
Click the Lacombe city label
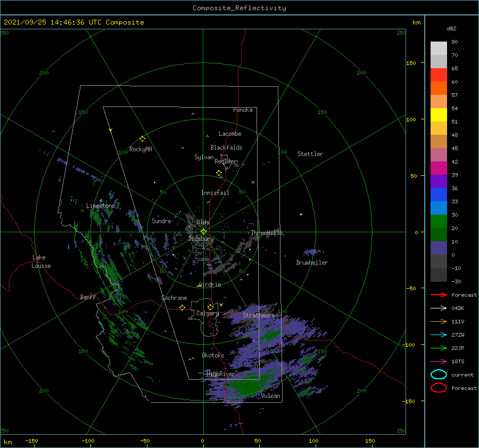230,134
